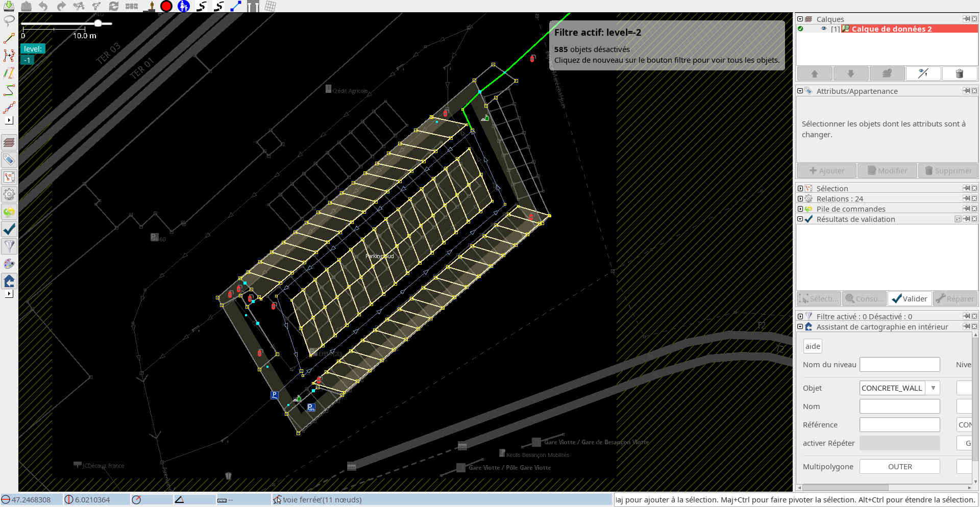This screenshot has width=980, height=507.
Task: Toggle the layers panel sidebar button
Action: tap(9, 142)
